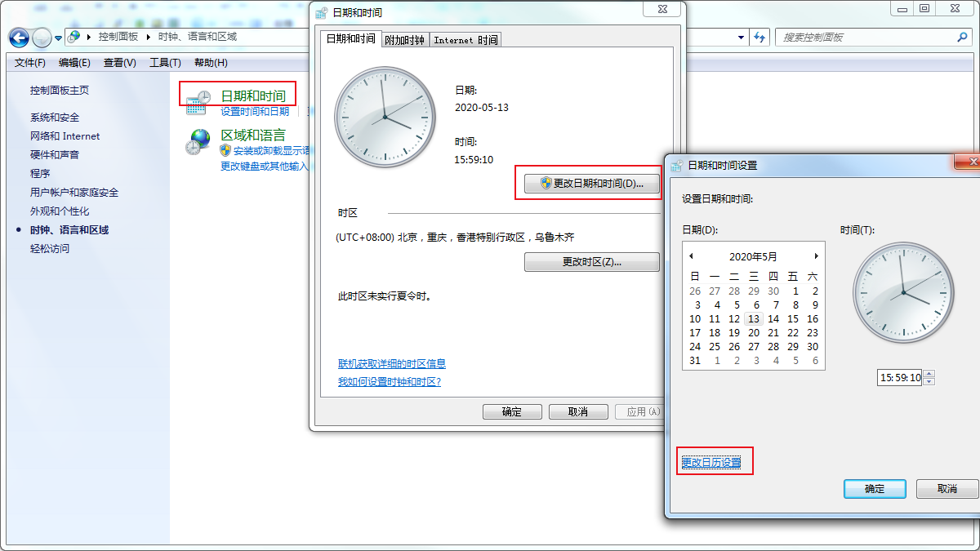
Task: Select day 31 in the calendar
Action: (x=695, y=361)
